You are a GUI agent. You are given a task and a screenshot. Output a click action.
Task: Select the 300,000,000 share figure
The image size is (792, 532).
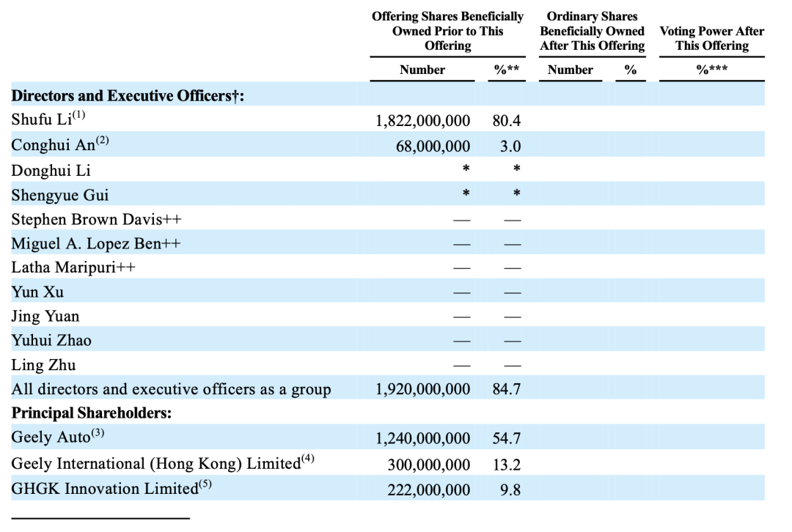429,465
